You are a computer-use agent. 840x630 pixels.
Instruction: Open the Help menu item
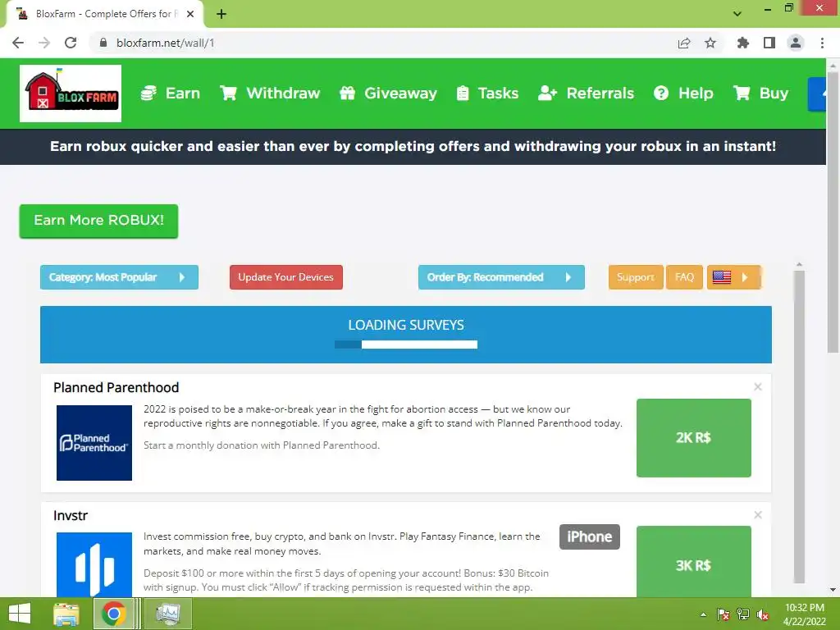[x=683, y=94]
